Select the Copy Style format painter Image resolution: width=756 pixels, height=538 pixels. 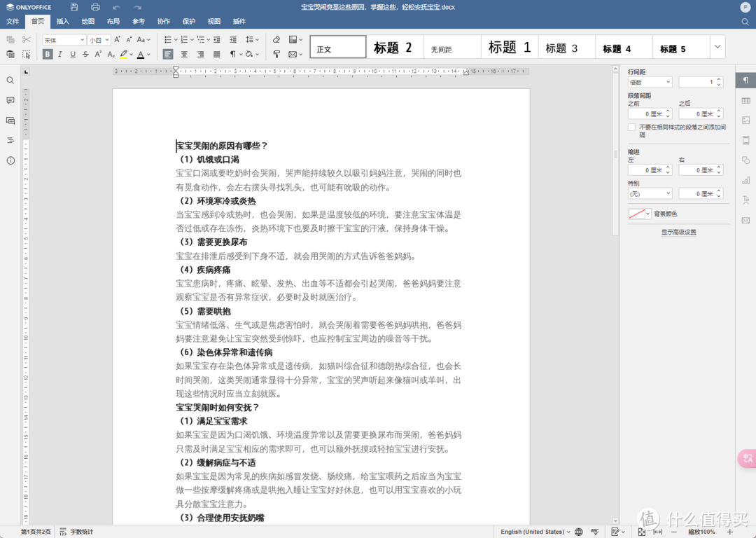pos(276,54)
